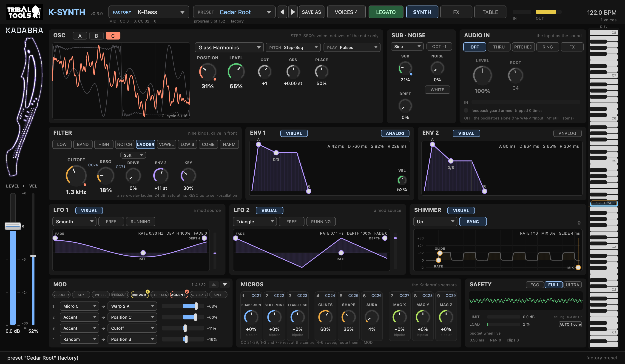Select the ULTRA safety mode

(x=572, y=285)
